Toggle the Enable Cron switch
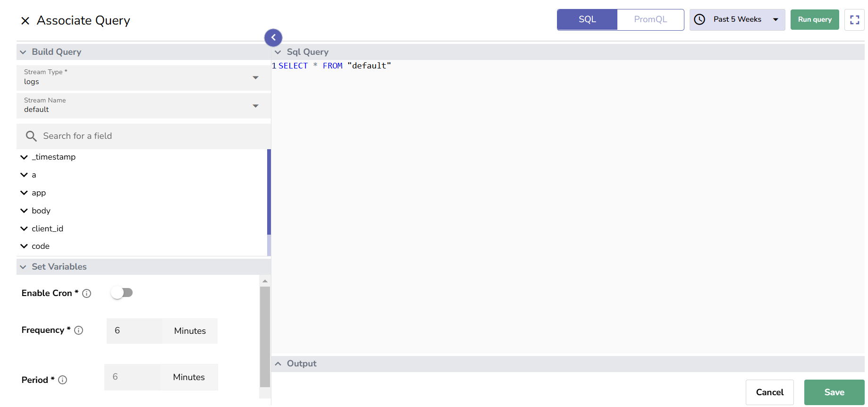The height and width of the screenshot is (407, 868). click(122, 293)
